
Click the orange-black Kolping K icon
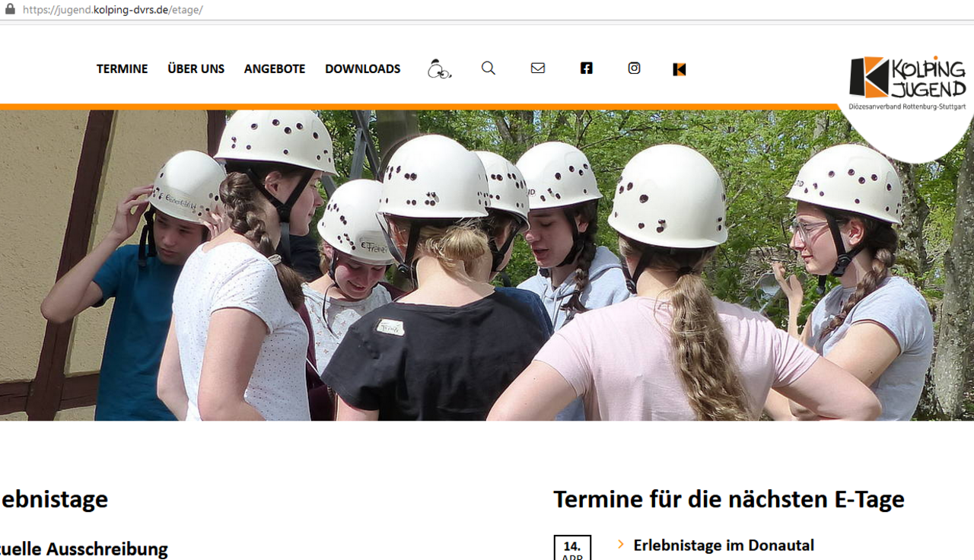[680, 69]
